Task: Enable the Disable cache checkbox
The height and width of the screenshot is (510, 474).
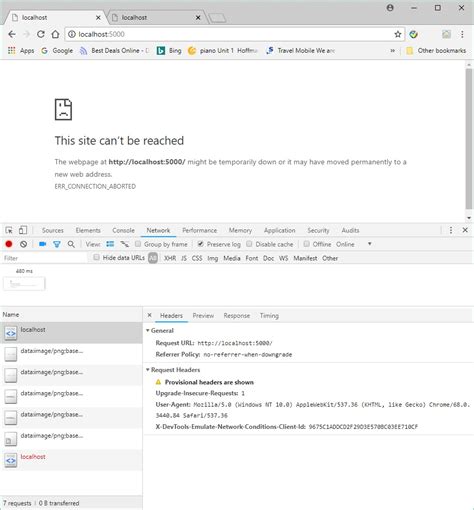Action: point(249,244)
